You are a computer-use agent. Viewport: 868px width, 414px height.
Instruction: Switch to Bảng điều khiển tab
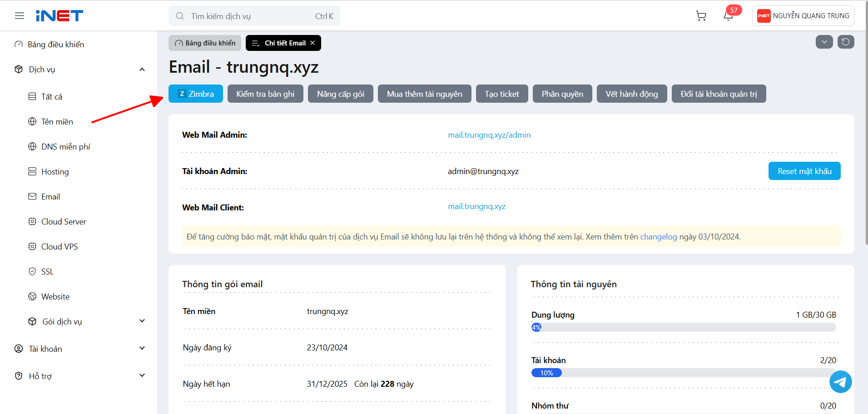205,43
